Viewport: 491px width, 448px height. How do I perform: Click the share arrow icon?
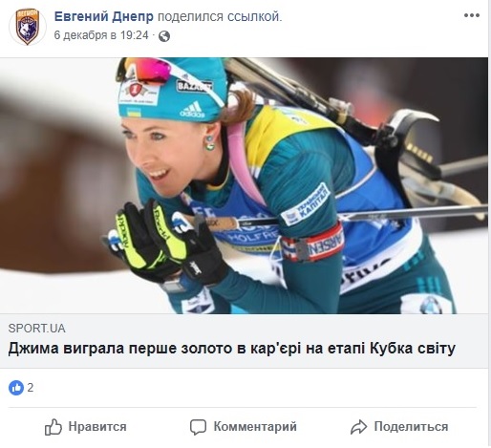pos(359,427)
